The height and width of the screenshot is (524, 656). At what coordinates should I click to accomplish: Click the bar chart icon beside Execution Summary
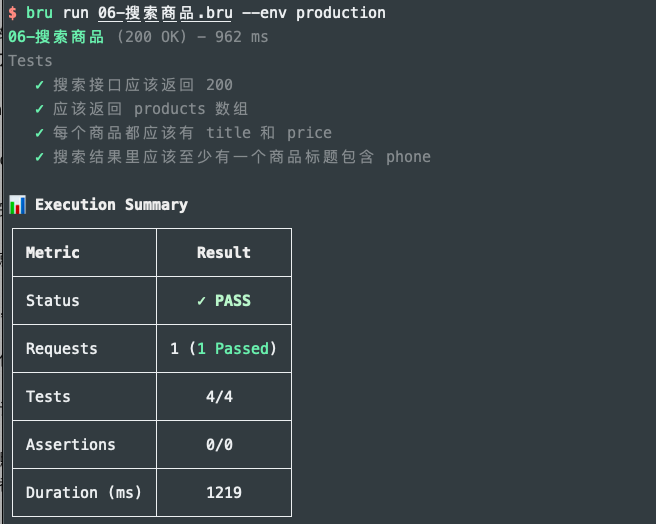click(17, 205)
